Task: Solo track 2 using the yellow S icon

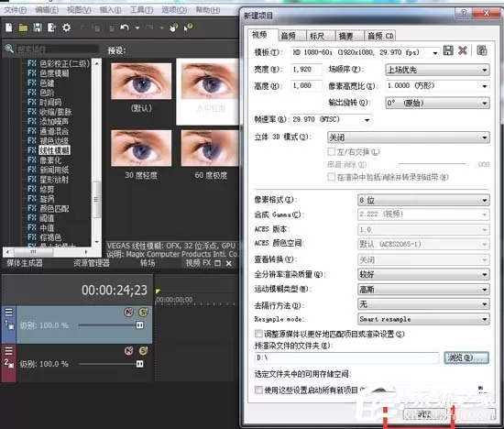Action: coord(143,350)
